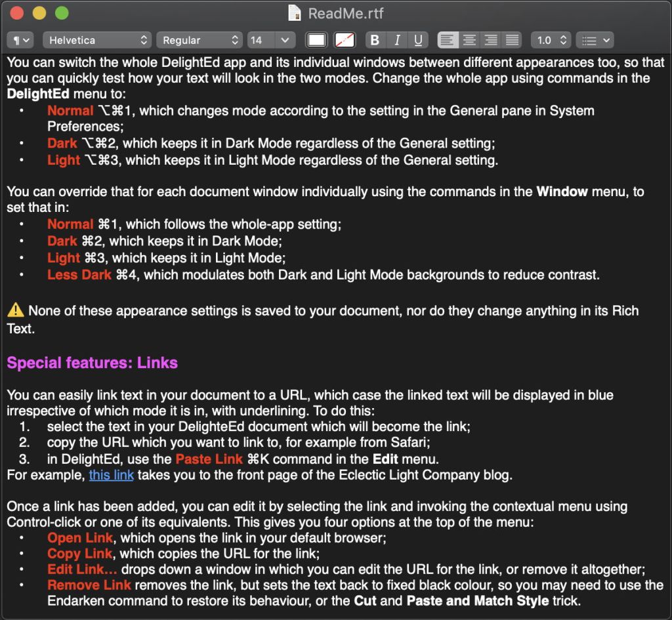
Task: Justify the text alignment
Action: (512, 40)
